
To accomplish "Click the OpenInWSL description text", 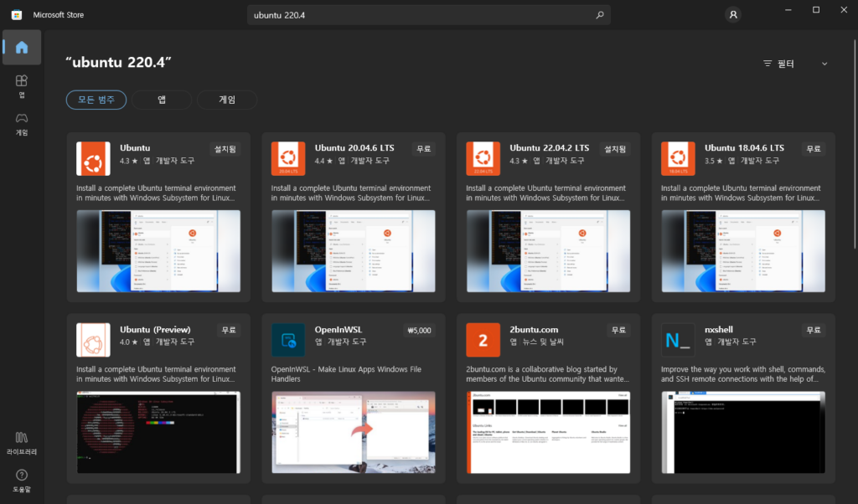I will 346,374.
